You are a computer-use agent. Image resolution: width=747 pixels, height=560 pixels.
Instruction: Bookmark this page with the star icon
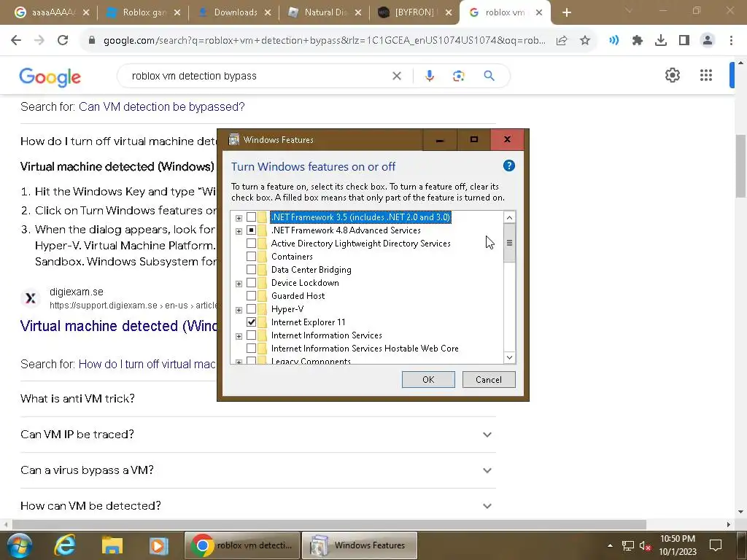[x=585, y=41]
